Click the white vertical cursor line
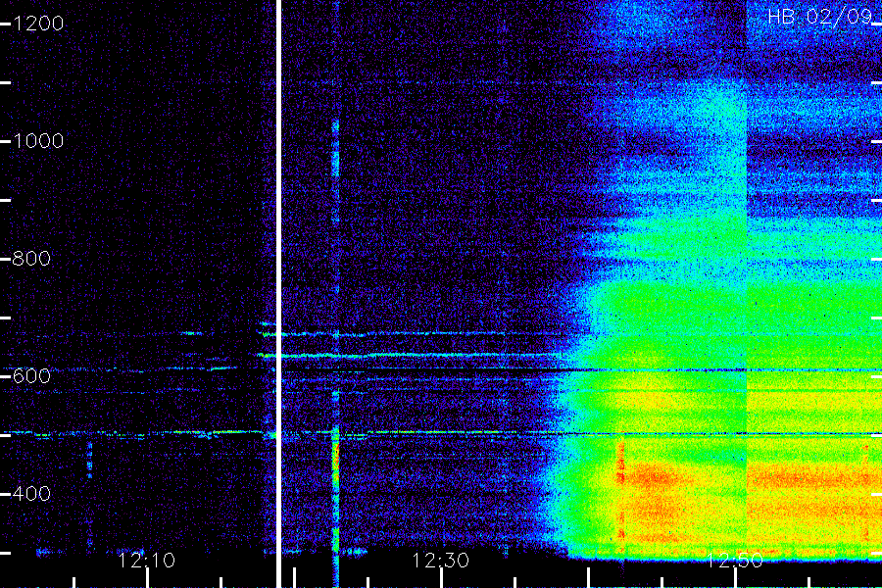This screenshot has height=588, width=882. click(278, 294)
